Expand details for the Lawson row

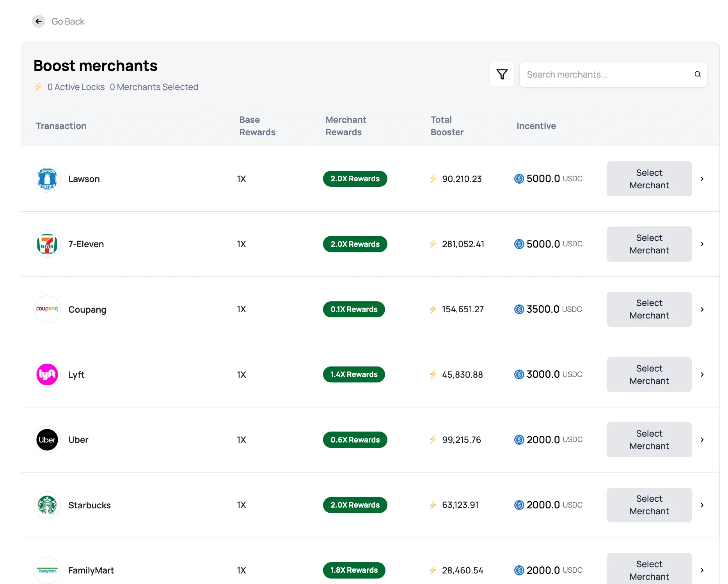tap(702, 179)
